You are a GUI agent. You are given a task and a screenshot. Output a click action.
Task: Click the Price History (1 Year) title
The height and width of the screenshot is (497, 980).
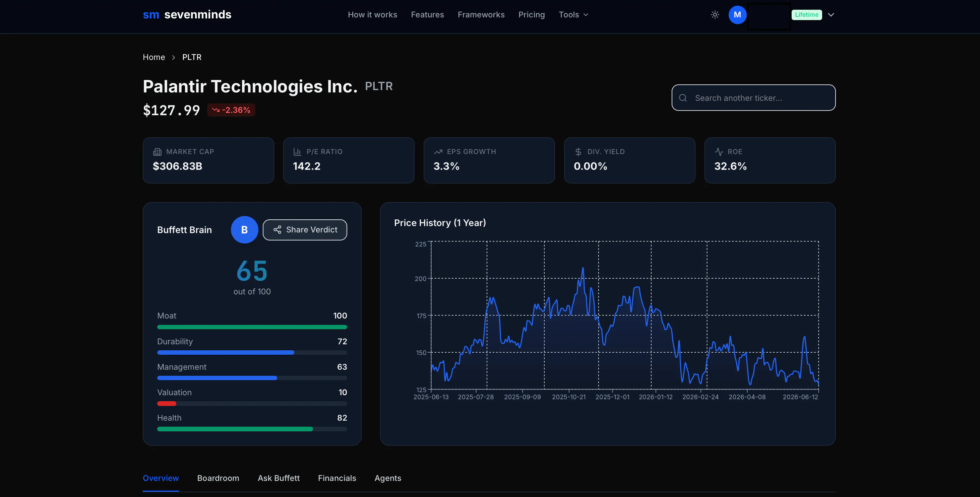(440, 223)
